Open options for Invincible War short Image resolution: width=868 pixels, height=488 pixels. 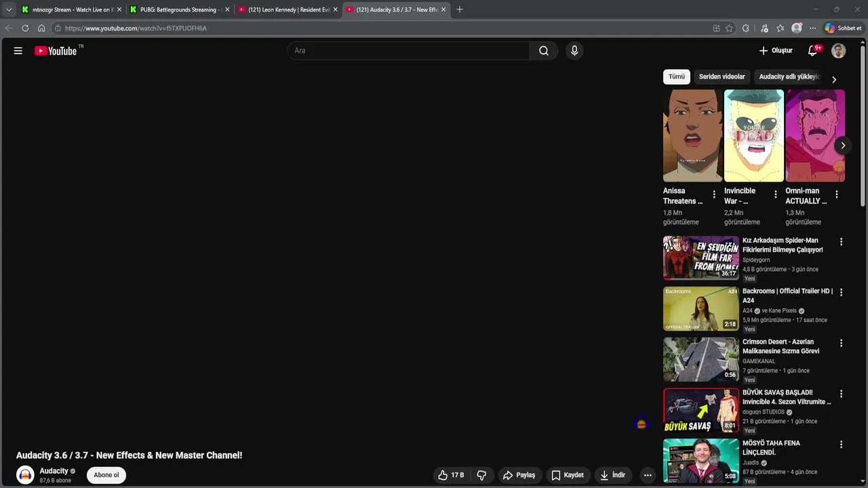point(776,195)
